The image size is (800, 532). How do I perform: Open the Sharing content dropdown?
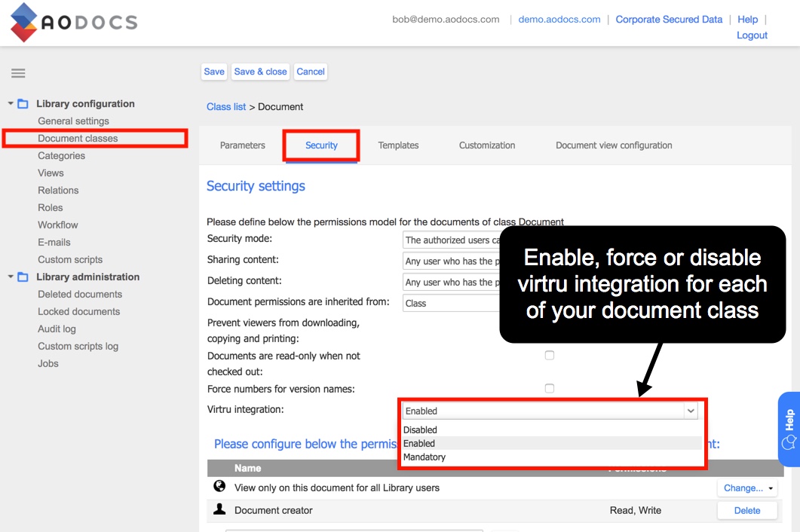click(452, 261)
